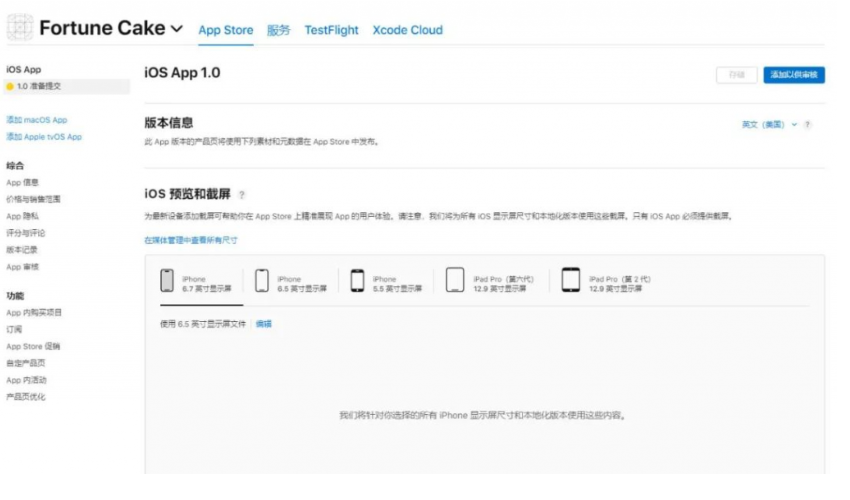Image resolution: width=850 pixels, height=500 pixels.
Task: Select the iPad Pro (第六代) 12.9 英寸 tab
Action: coord(492,282)
